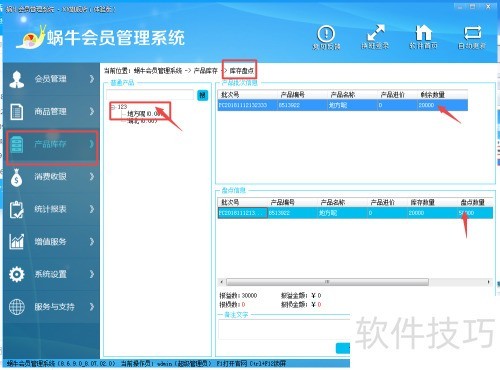Click the exclamation mark circle icon

tap(326, 33)
